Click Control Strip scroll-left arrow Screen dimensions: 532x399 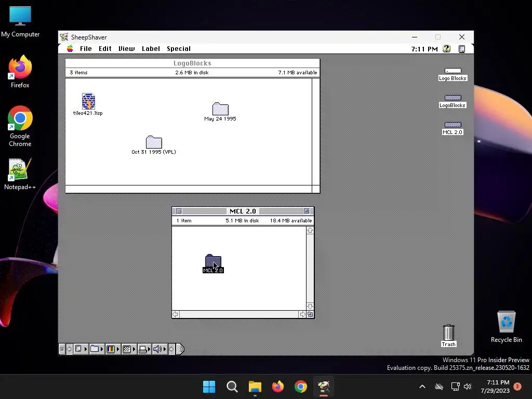(69, 349)
